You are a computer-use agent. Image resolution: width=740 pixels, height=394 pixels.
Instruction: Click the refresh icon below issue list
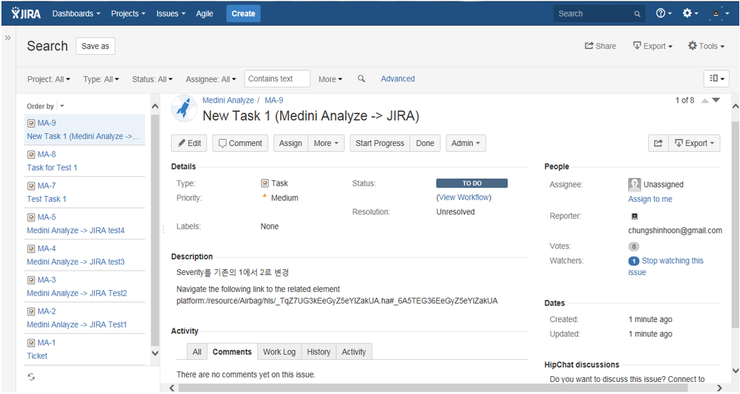click(31, 377)
